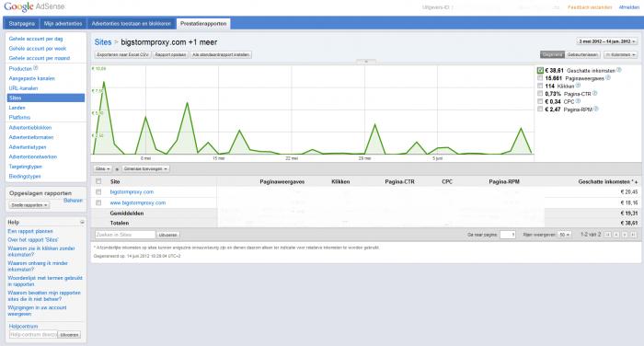
Task: Open help icon next to Producten
Action: tap(35, 68)
